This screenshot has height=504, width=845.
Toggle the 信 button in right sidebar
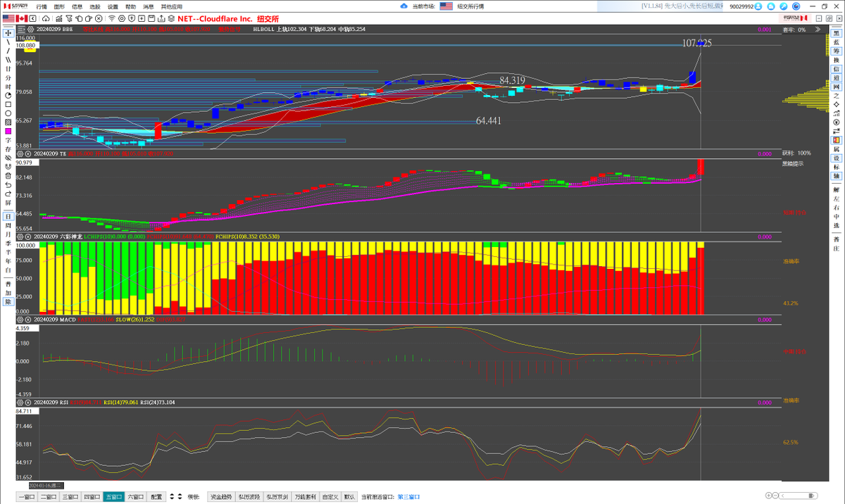(837, 69)
